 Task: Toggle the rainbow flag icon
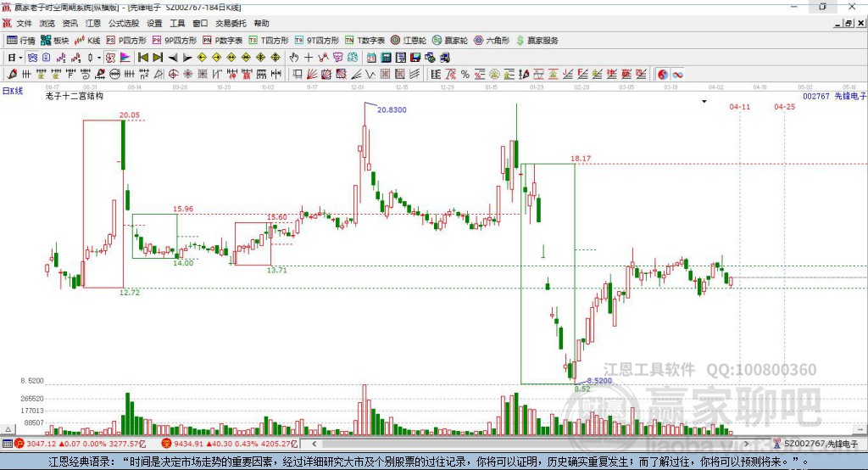point(125,58)
